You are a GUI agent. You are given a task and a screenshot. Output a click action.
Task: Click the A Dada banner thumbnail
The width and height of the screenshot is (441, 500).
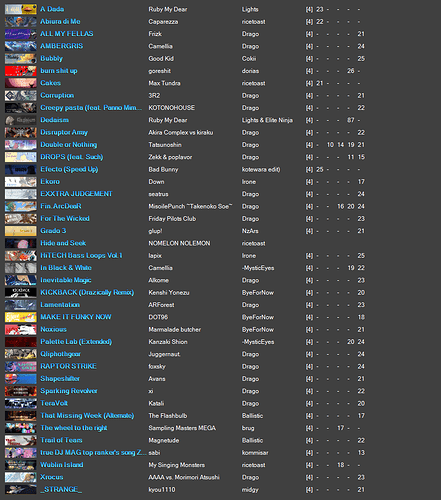21,9
